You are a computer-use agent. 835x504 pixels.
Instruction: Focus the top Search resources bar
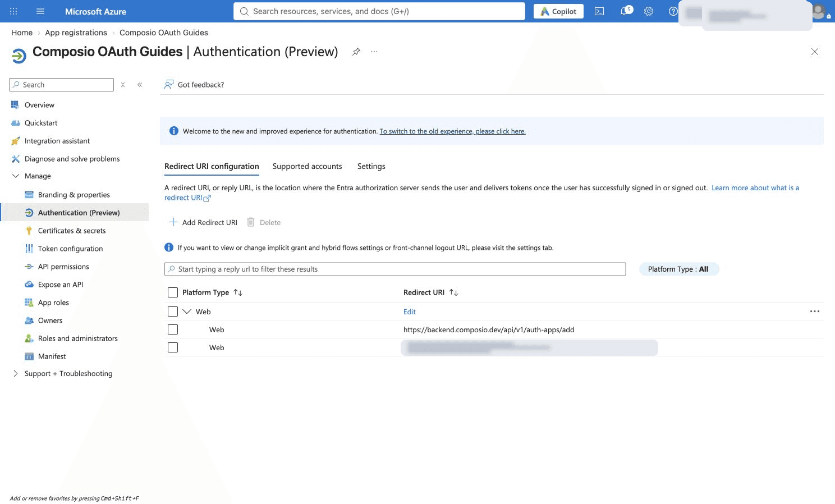(x=379, y=11)
